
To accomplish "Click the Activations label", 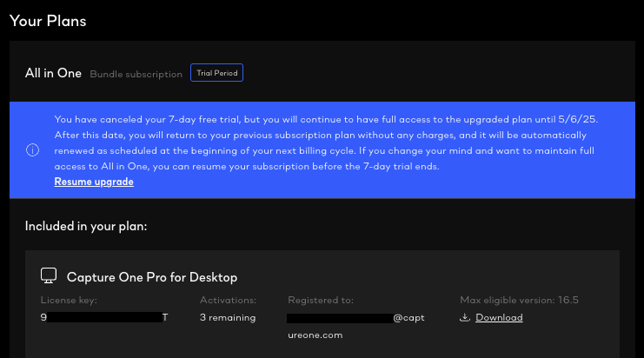I will 227,300.
